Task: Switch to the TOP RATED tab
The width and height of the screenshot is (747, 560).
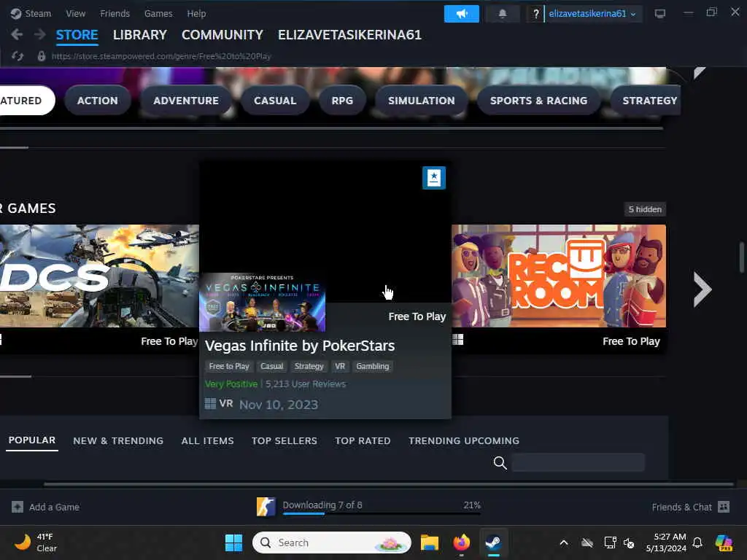Action: tap(363, 440)
